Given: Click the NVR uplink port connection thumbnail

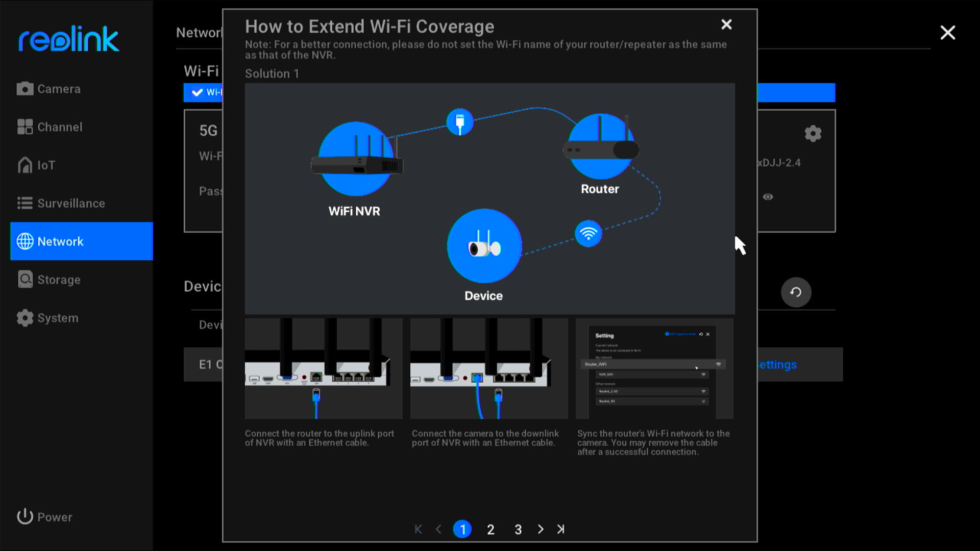Looking at the screenshot, I should [323, 369].
